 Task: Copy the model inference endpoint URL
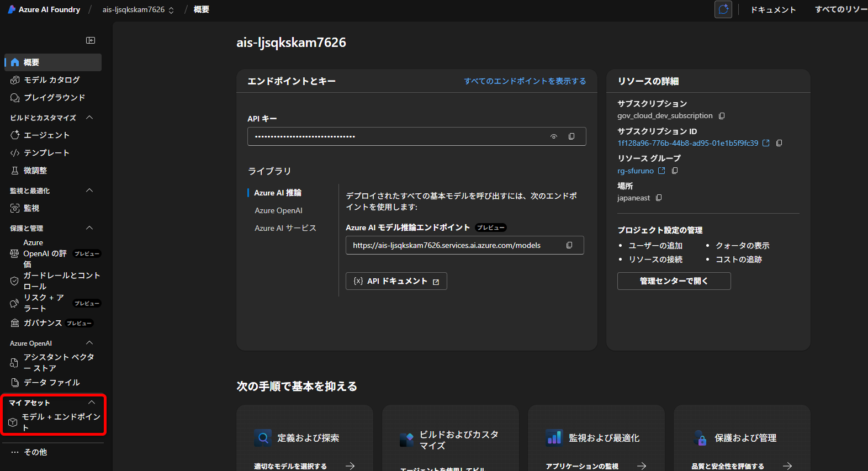569,245
